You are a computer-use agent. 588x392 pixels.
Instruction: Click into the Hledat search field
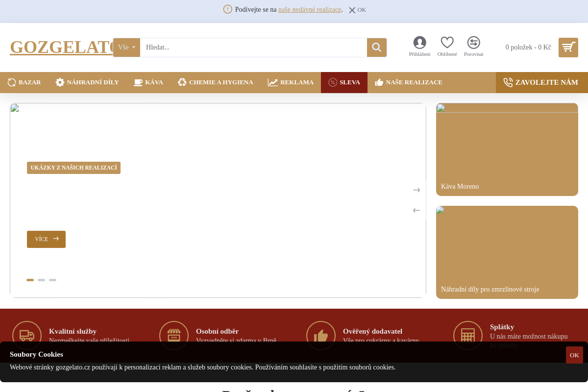click(253, 48)
